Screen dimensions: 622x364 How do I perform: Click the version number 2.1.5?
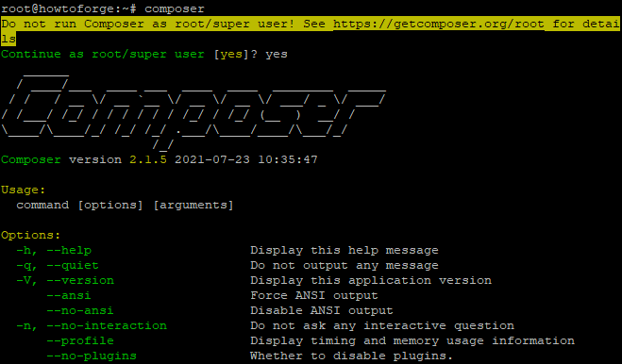pos(148,159)
